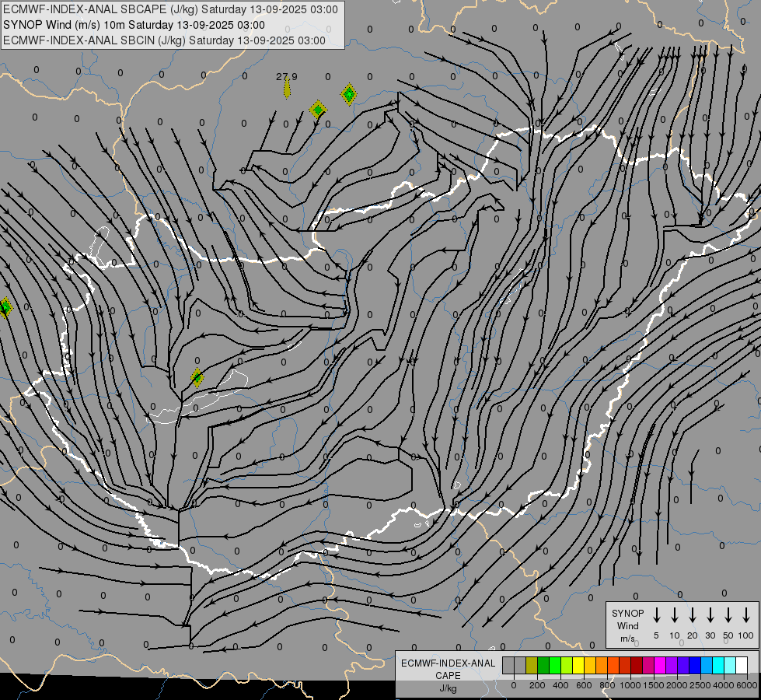Viewport: 761px width, 700px height.
Task: Click the ECMWF-INDEX-ANAL SBCIN title line
Action: [x=164, y=40]
